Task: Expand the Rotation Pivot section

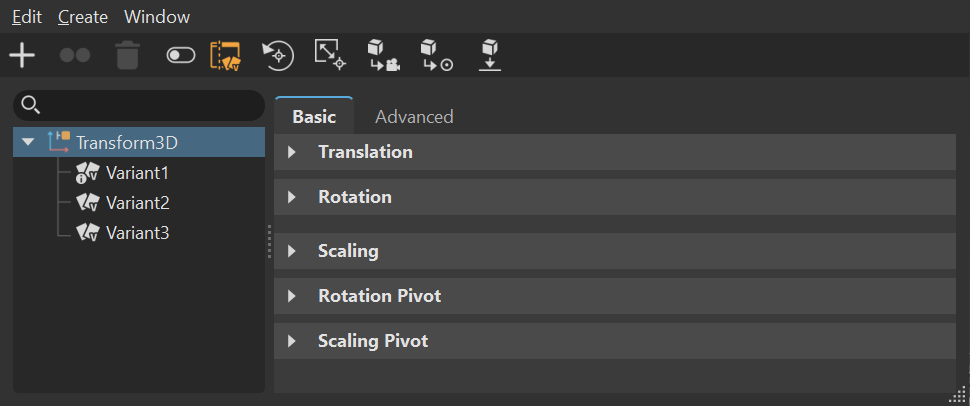Action: [292, 296]
